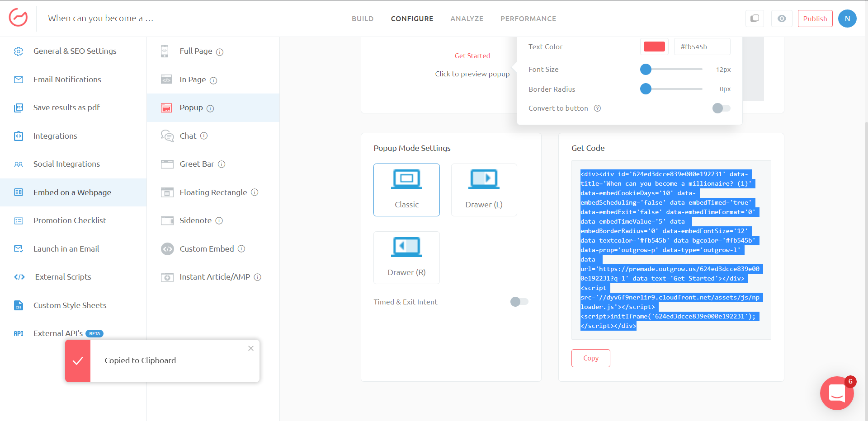
Task: Click the hex color input field #fb545b
Action: point(702,47)
